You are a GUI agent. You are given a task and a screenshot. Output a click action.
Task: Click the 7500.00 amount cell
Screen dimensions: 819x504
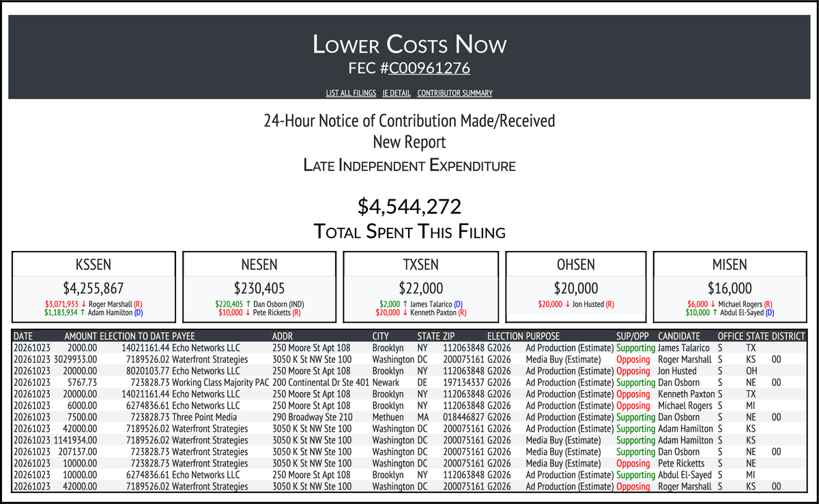point(83,417)
